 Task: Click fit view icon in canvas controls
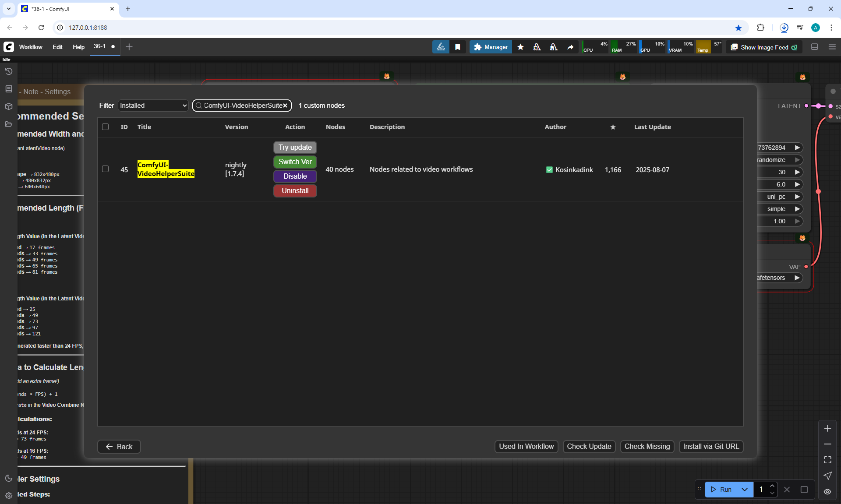pyautogui.click(x=827, y=460)
